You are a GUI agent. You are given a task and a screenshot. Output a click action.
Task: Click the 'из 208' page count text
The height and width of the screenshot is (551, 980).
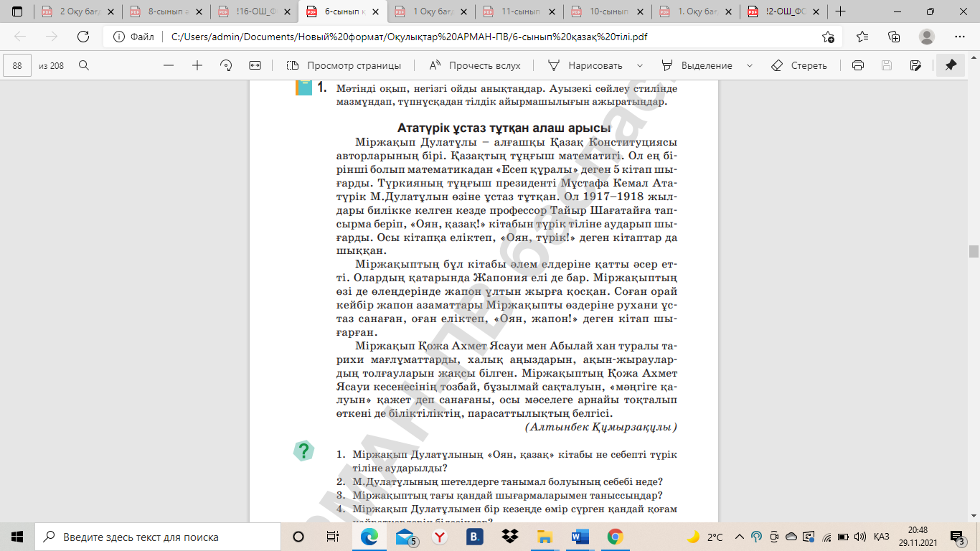point(51,65)
